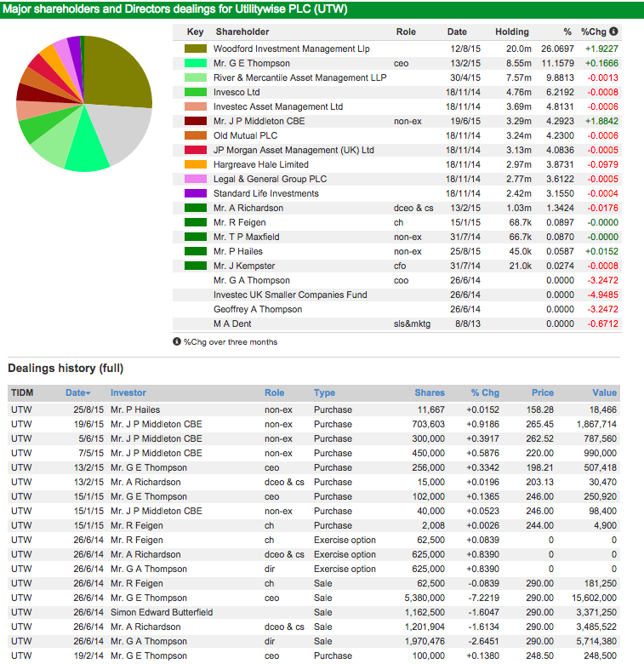Sort dealings by Price column header
This screenshot has width=644, height=664.
(543, 392)
